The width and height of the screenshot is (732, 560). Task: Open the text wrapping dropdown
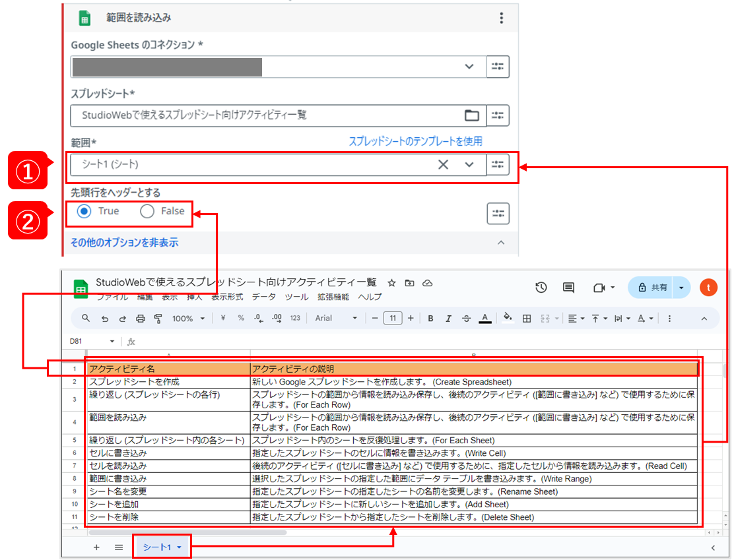622,319
